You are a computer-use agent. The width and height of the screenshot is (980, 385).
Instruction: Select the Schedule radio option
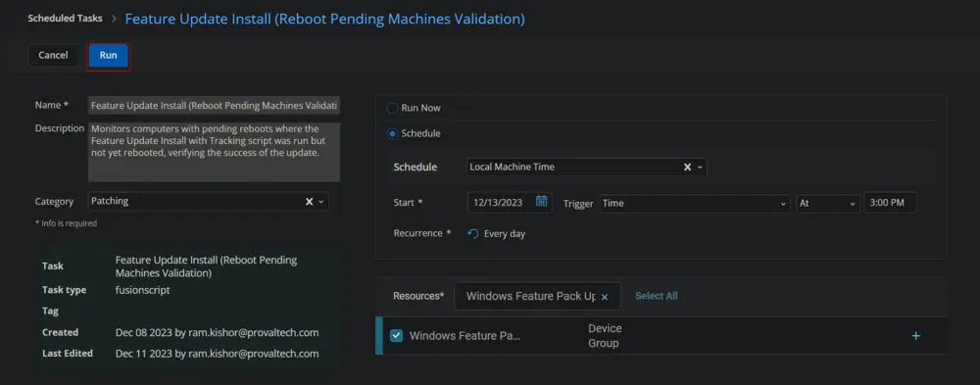click(x=392, y=134)
